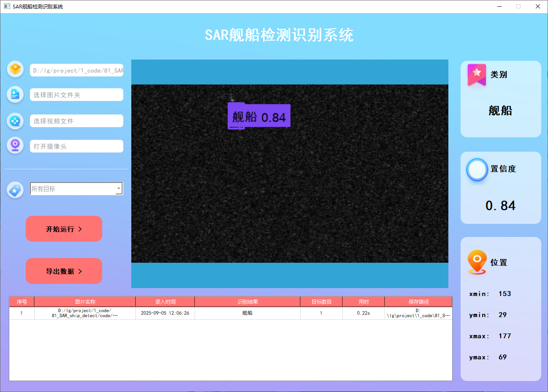Click the image path field D:/lg/project
This screenshot has width=548, height=392.
point(76,70)
